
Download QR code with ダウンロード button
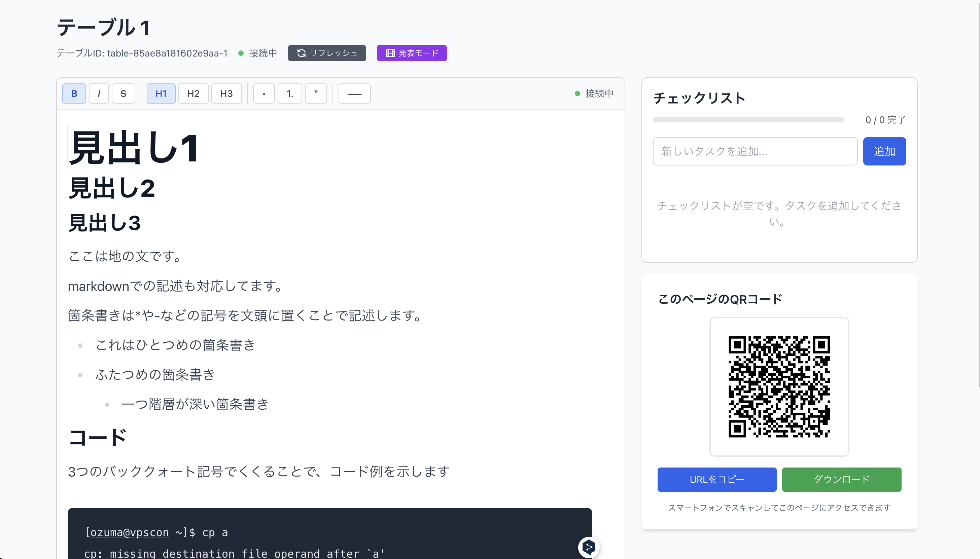click(841, 479)
